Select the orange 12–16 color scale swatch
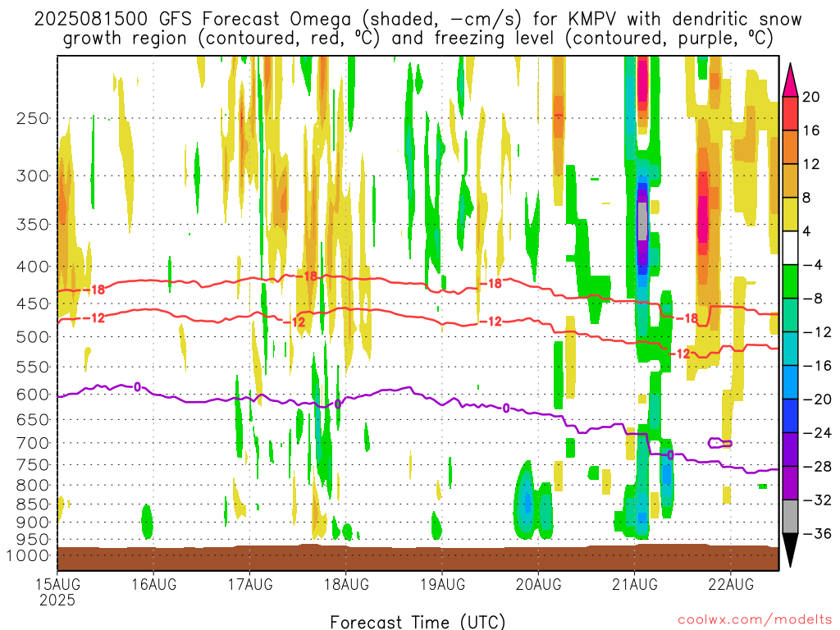The width and height of the screenshot is (840, 630). tap(790, 148)
